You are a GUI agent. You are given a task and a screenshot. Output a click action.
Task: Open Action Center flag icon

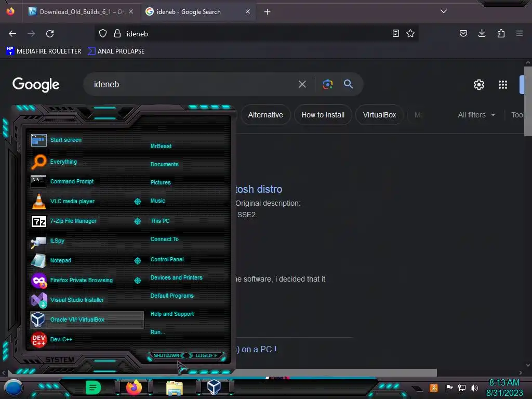pyautogui.click(x=449, y=388)
